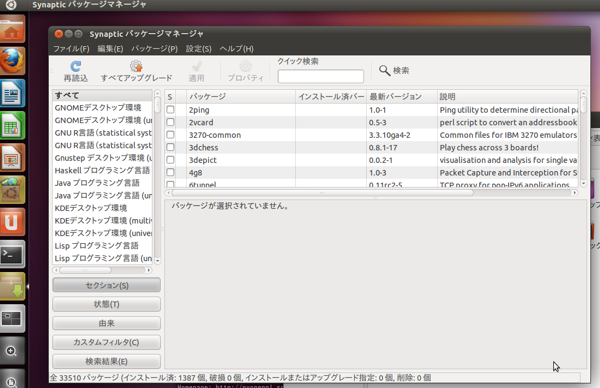Click the セクション(S) filter button
Viewport: 600px width, 388px height.
106,285
